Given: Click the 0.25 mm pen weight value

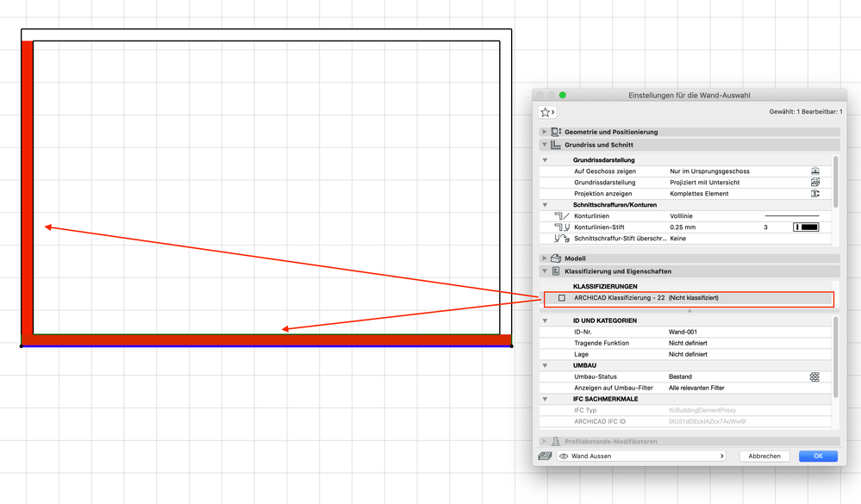Looking at the screenshot, I should [683, 227].
